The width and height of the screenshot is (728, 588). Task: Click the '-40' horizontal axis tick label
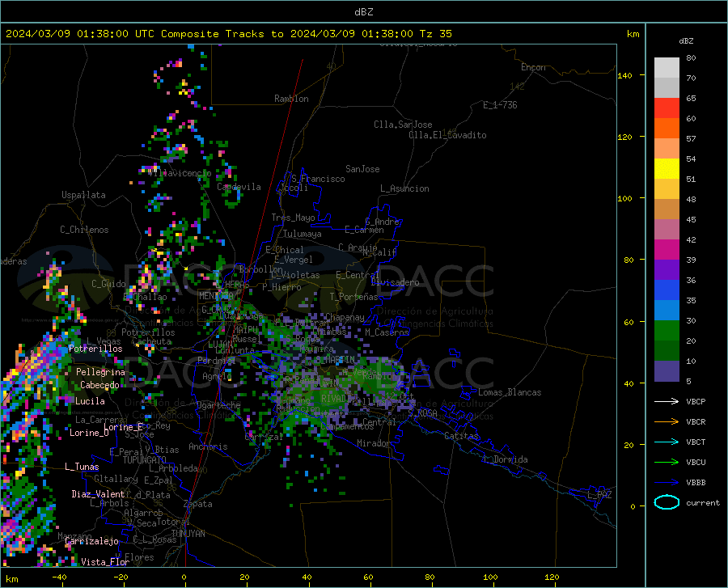[59, 577]
